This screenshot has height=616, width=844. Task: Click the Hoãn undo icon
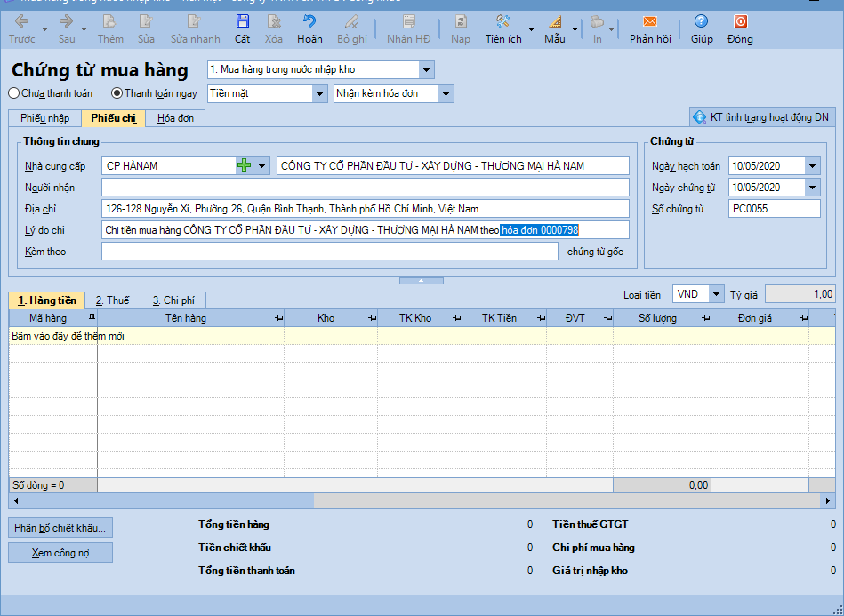tap(309, 28)
